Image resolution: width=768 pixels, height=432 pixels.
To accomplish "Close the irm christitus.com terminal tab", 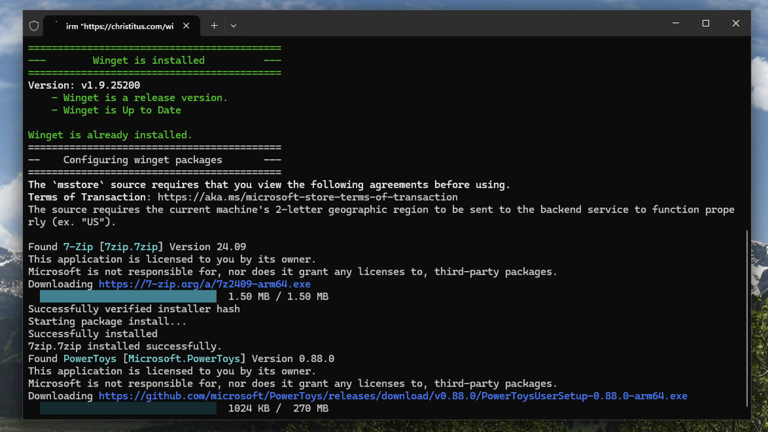I will pos(187,25).
